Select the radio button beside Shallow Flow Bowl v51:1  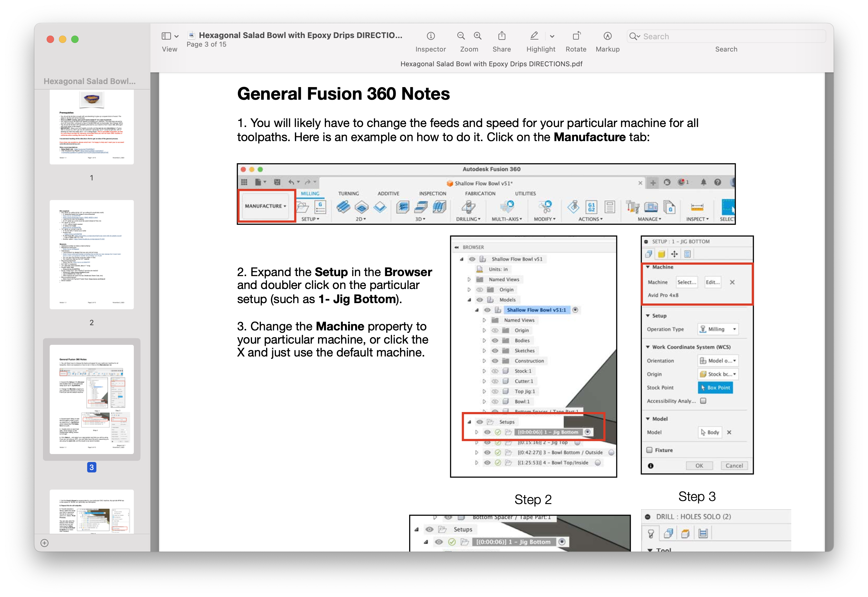575,310
